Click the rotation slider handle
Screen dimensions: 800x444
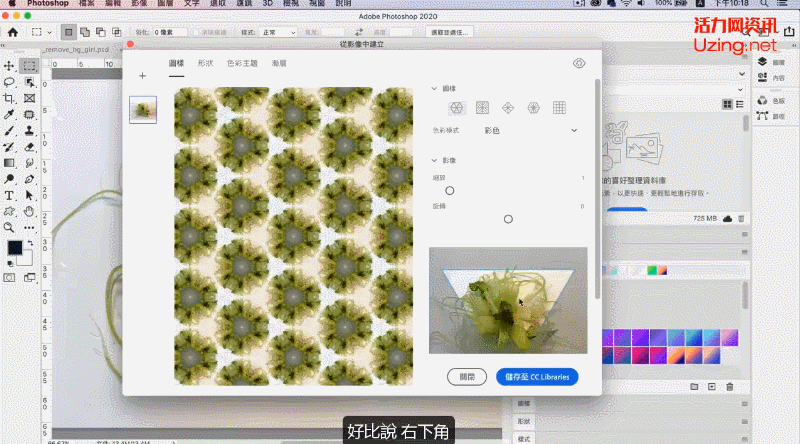pyautogui.click(x=508, y=219)
